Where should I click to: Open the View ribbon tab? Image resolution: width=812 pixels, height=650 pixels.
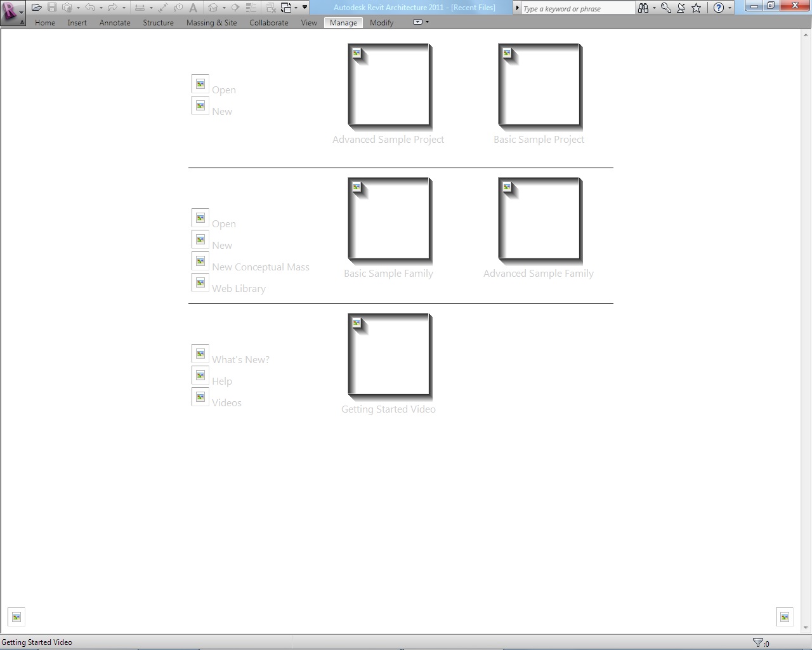pyautogui.click(x=309, y=22)
